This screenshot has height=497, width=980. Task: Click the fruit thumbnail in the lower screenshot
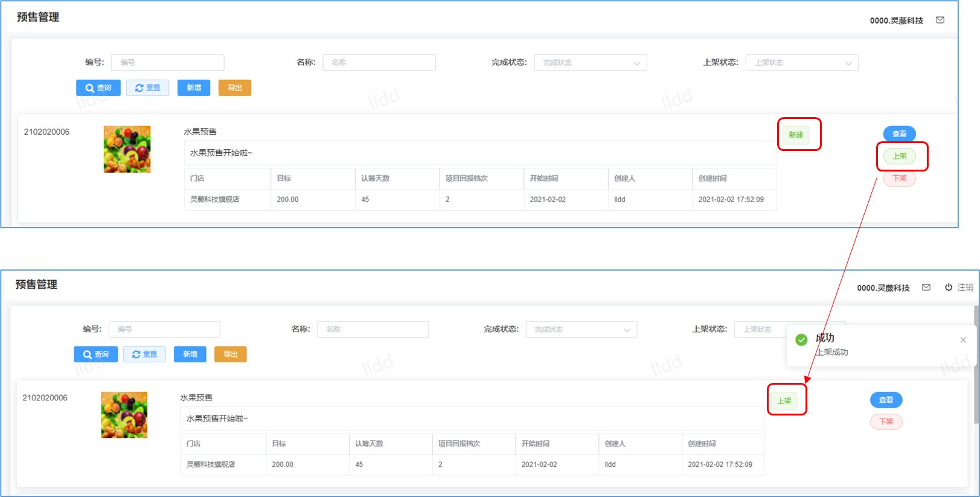point(124,415)
